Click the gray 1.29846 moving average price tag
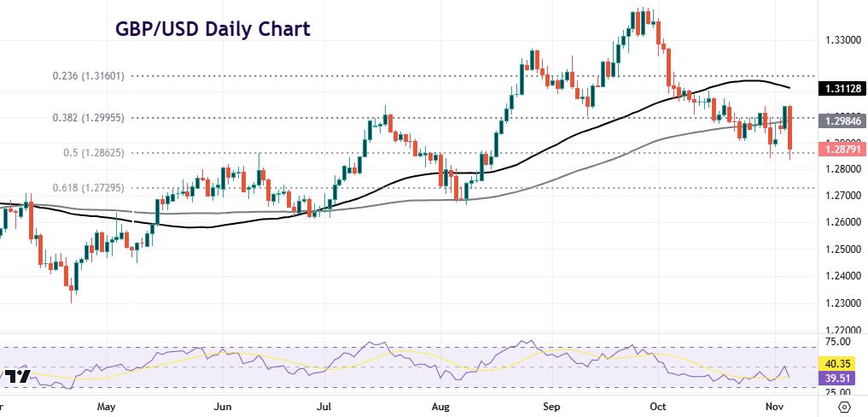The width and height of the screenshot is (868, 417). [x=842, y=121]
